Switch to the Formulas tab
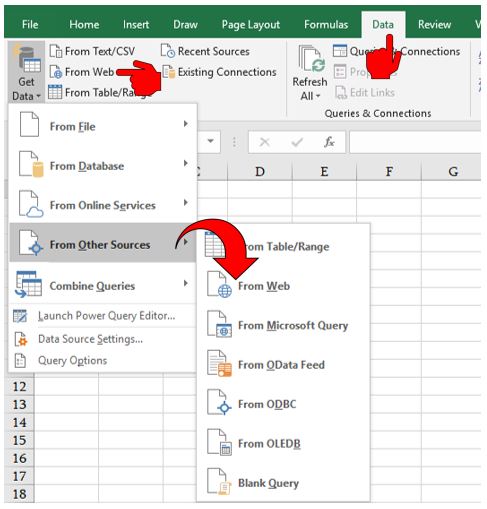The image size is (487, 509). pyautogui.click(x=326, y=24)
